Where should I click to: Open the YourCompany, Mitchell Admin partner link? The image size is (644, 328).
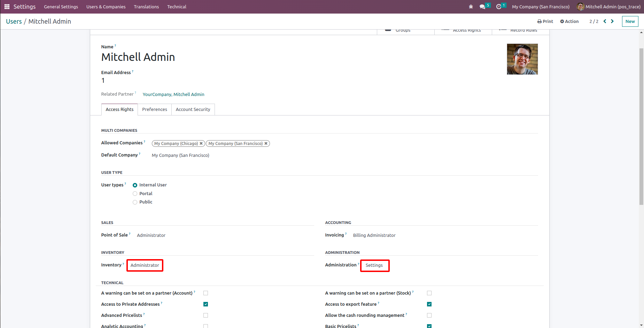point(173,94)
